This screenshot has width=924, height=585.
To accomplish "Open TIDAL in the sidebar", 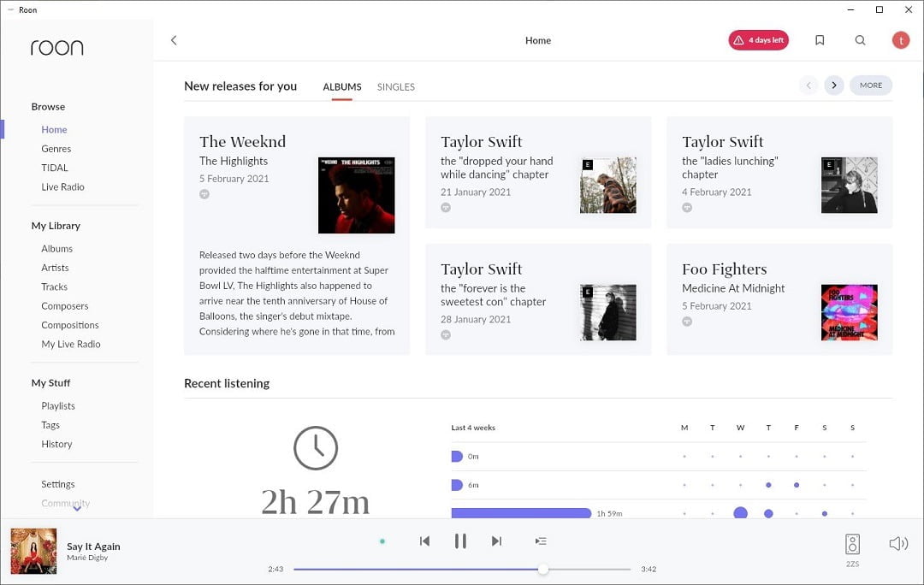I will coord(55,168).
